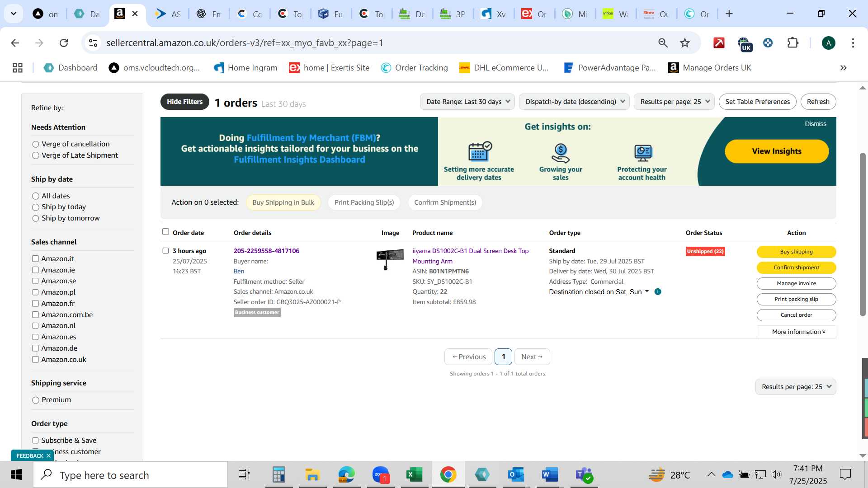Open Microsoft Teams from the taskbar
The width and height of the screenshot is (868, 488).
coord(584,475)
